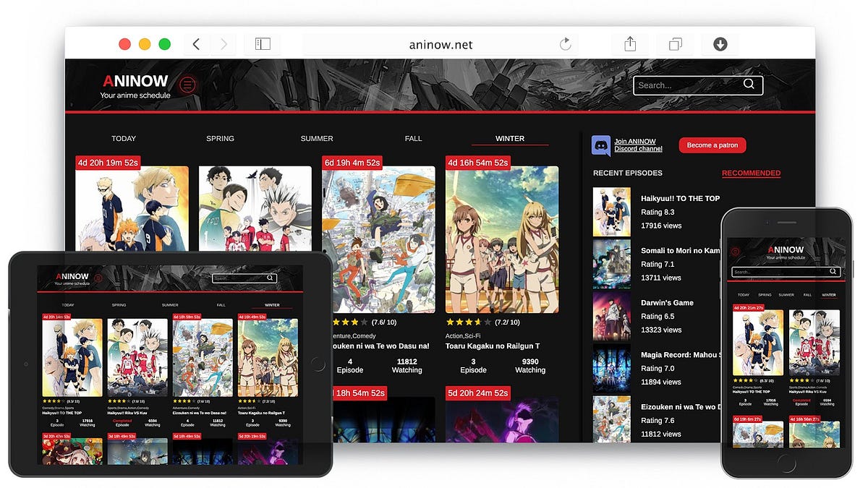Show all tabs in Safari
The height and width of the screenshot is (488, 868).
pos(675,44)
